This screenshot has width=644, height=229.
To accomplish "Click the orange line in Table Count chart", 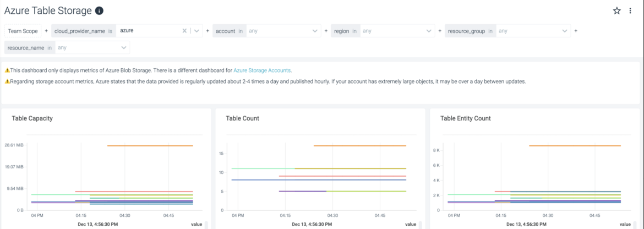I will [x=360, y=146].
